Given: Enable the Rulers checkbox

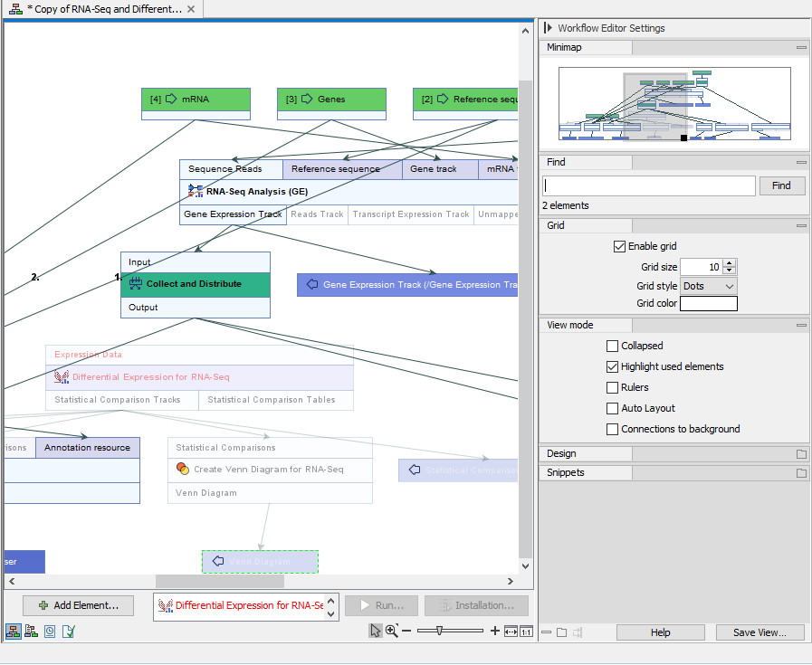Looking at the screenshot, I should coord(612,387).
